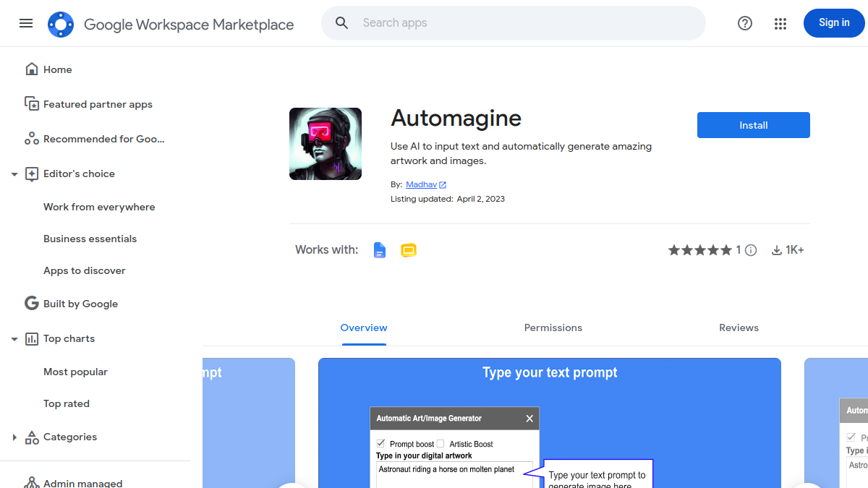Click the previous screenshot on the left
The width and height of the screenshot is (868, 488).
[249, 423]
